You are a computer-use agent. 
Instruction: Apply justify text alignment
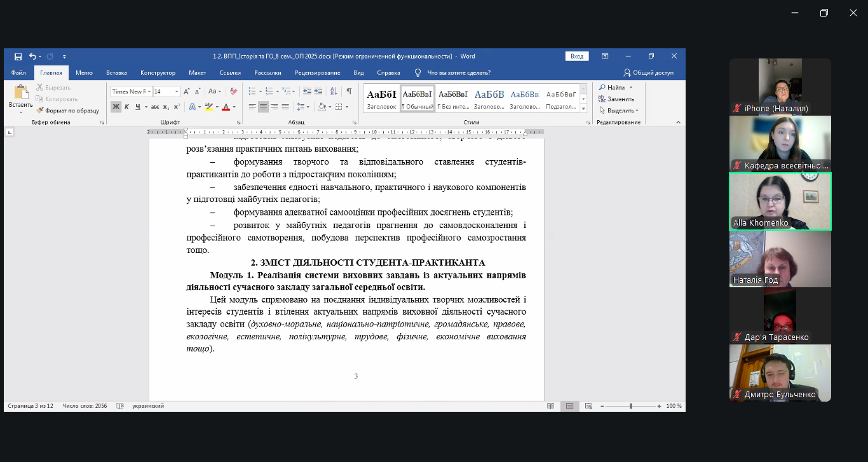click(285, 107)
